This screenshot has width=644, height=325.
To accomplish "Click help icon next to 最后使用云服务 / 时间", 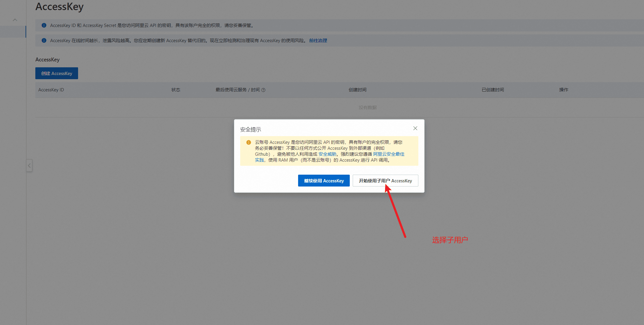I will tap(263, 90).
